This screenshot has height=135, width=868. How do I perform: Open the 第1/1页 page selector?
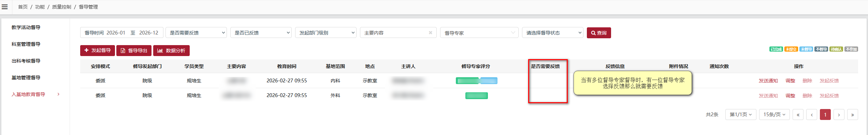(741, 114)
